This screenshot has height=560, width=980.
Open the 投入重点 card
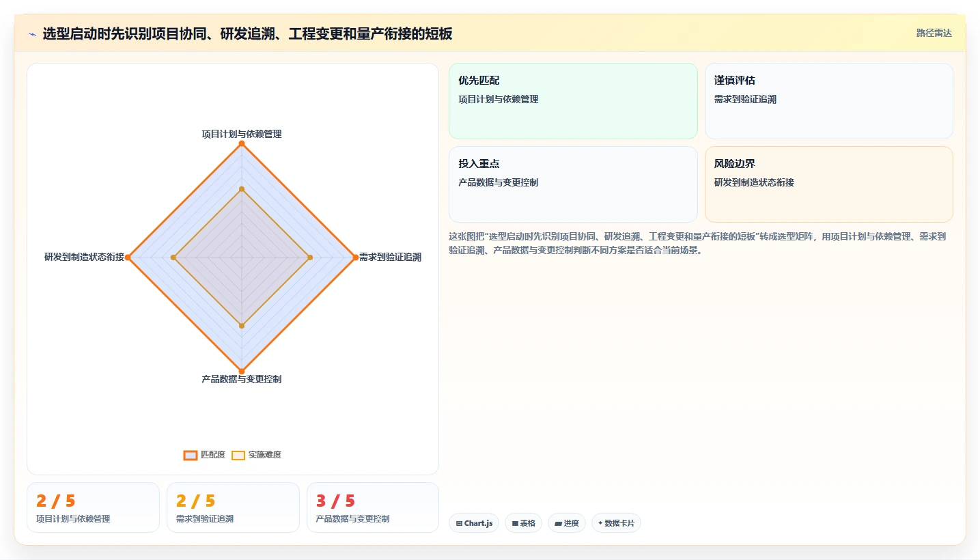click(573, 184)
